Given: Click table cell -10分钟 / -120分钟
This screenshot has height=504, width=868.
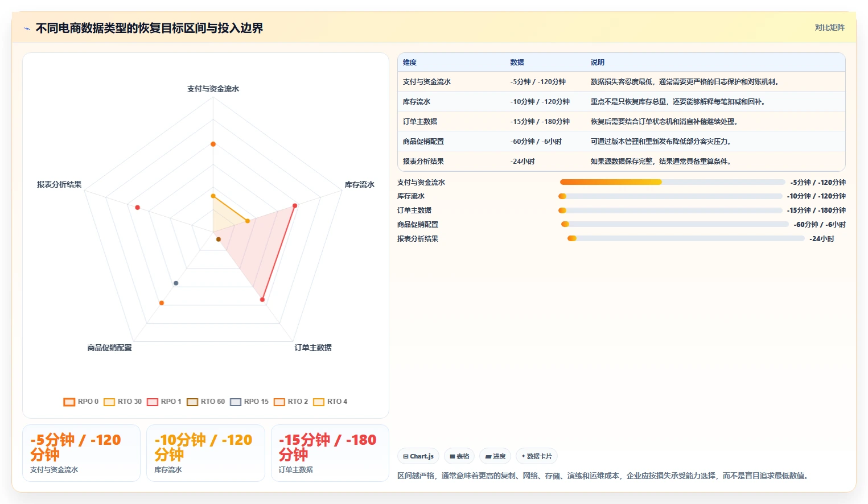Looking at the screenshot, I should point(540,102).
